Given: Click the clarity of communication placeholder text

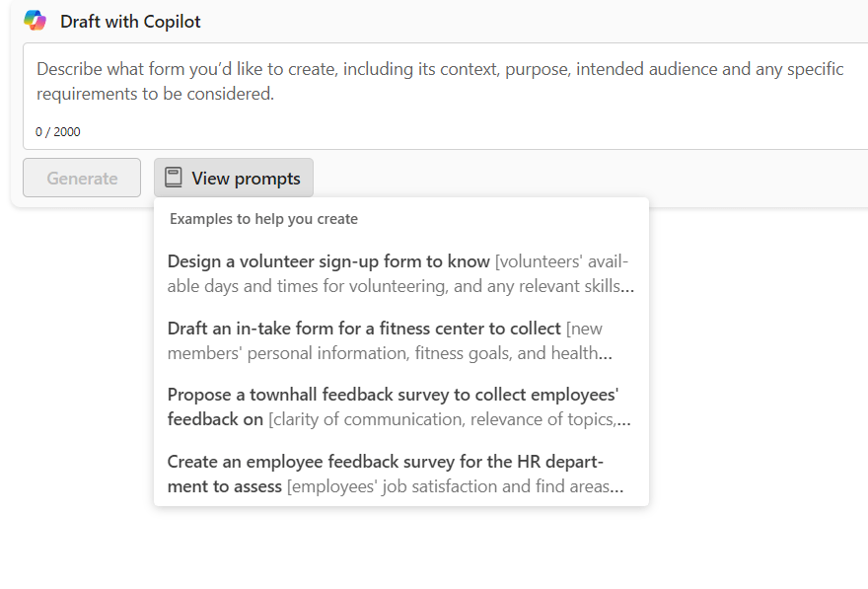Looking at the screenshot, I should (x=449, y=419).
